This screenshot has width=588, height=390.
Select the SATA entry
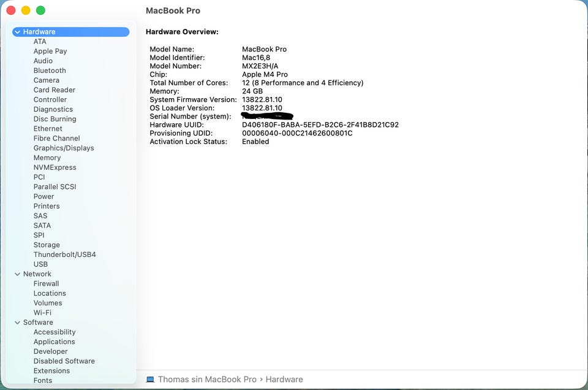(x=42, y=226)
